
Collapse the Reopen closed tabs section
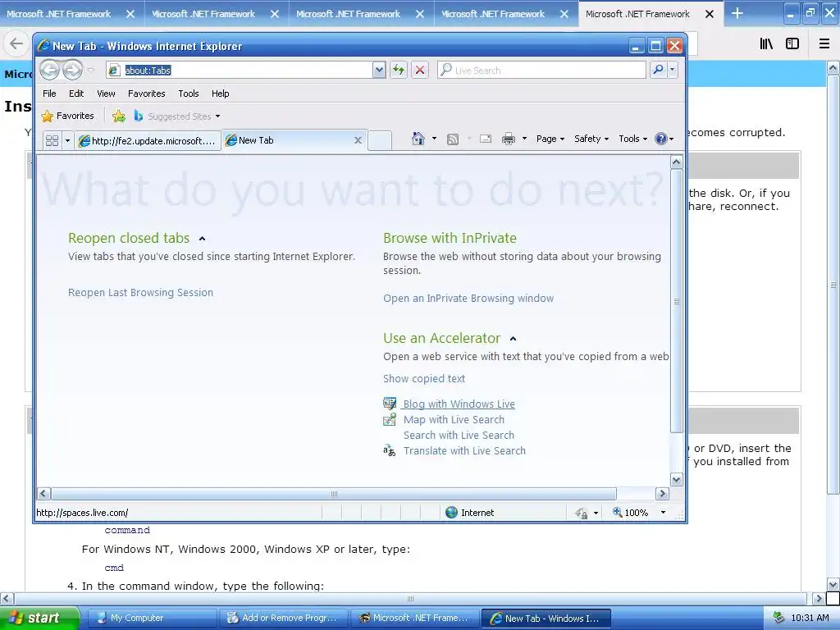pyautogui.click(x=202, y=239)
